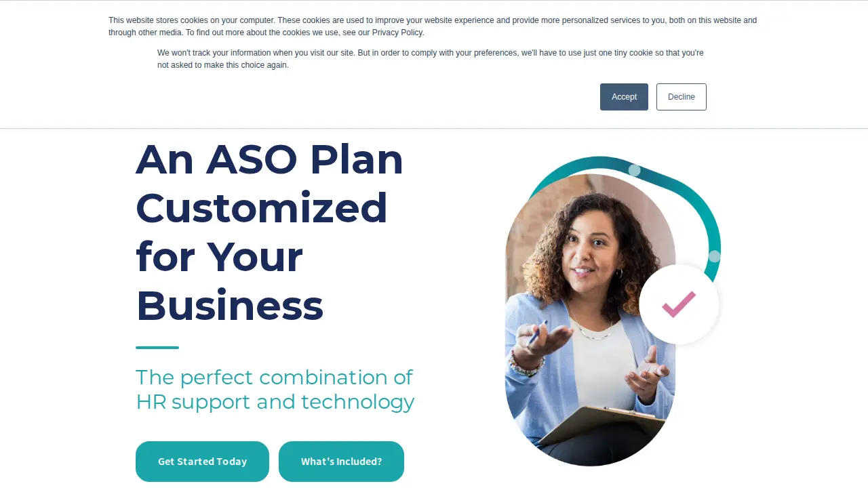Click the short teal divider under the headline
Viewport: 868px width, 488px height.
pyautogui.click(x=157, y=348)
